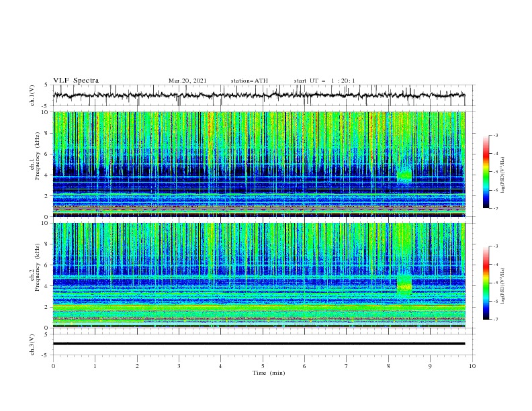This screenshot has height=411, width=532.
Task: Click the "-3" tick on ch.1 color bar
Action: point(495,135)
